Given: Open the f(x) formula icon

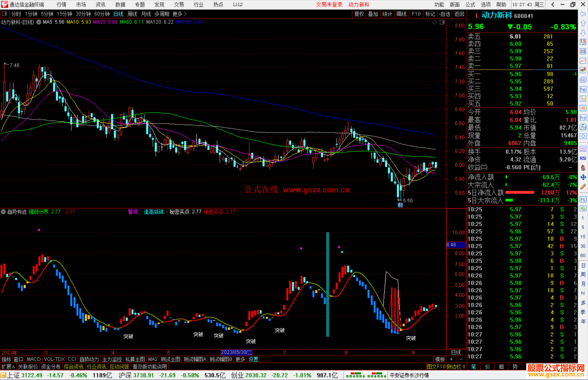Looking at the screenshot, I should click(583, 127).
